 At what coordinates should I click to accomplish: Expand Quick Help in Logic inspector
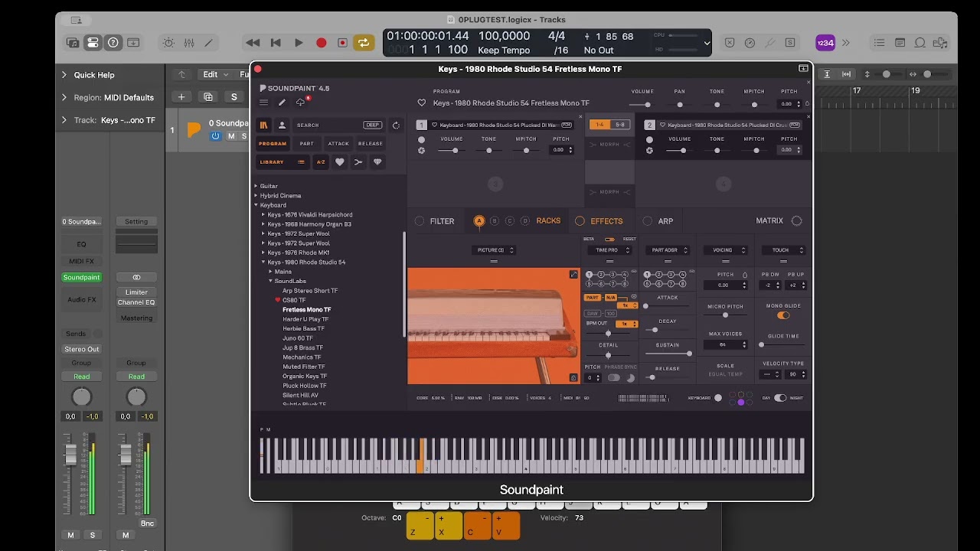pyautogui.click(x=64, y=75)
